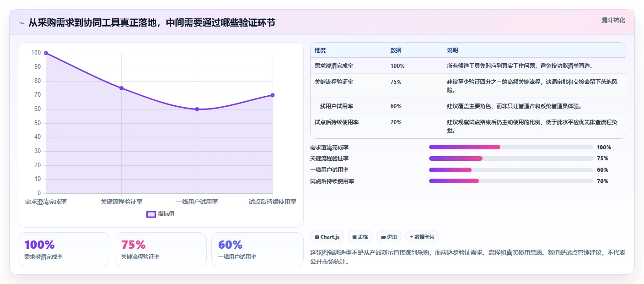Viewport: 644px width, 284px height.
Task: Click the footnote paragraph starting 这张图强调
Action: point(467,257)
